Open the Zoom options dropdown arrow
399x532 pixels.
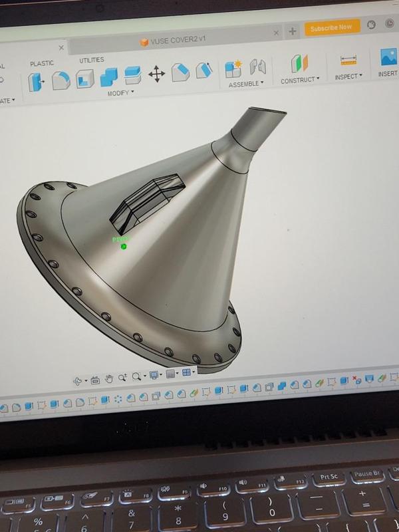(145, 376)
